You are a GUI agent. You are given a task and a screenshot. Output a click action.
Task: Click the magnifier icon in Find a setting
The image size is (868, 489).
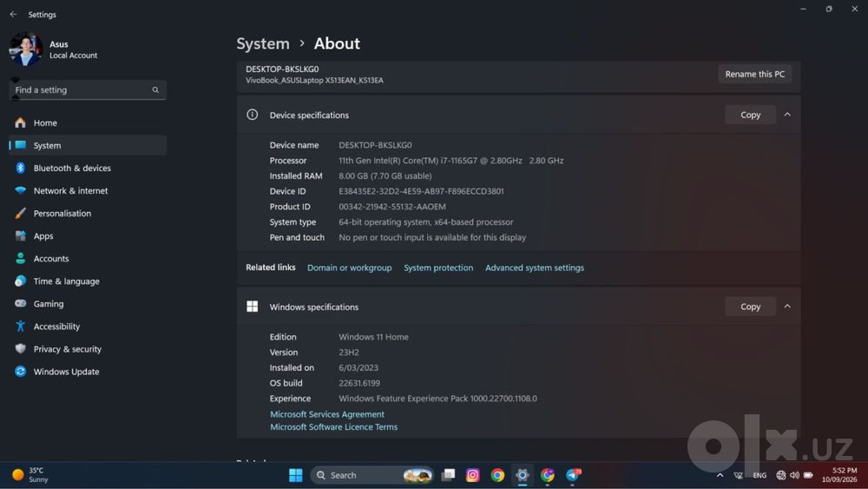[155, 89]
